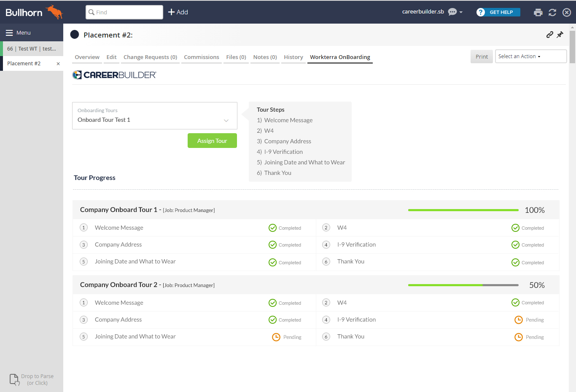
Task: Click "Company Address" row in Tour 2
Action: tap(194, 320)
